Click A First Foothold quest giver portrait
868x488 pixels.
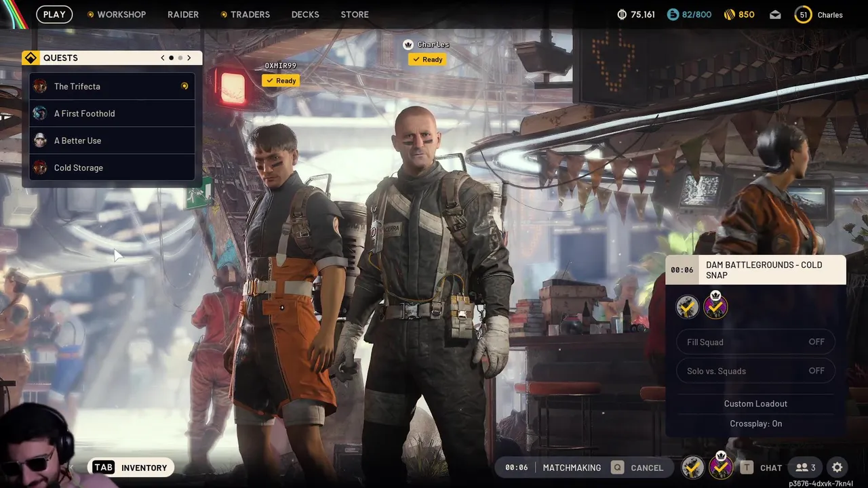click(40, 113)
